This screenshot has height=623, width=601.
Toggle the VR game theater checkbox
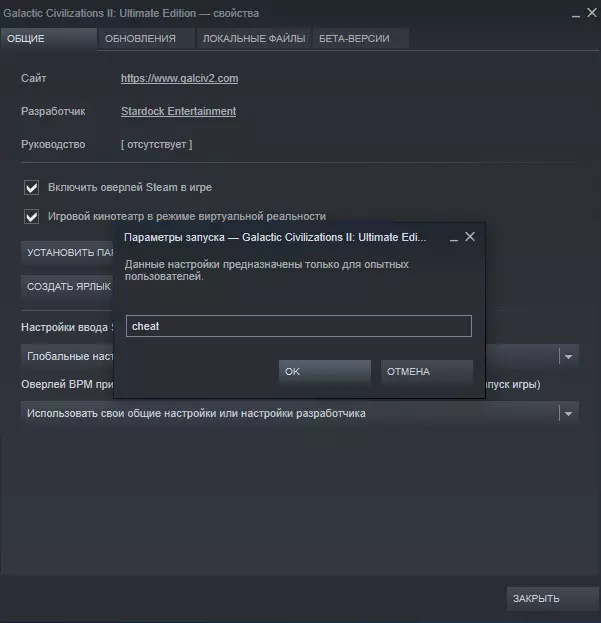[31, 217]
